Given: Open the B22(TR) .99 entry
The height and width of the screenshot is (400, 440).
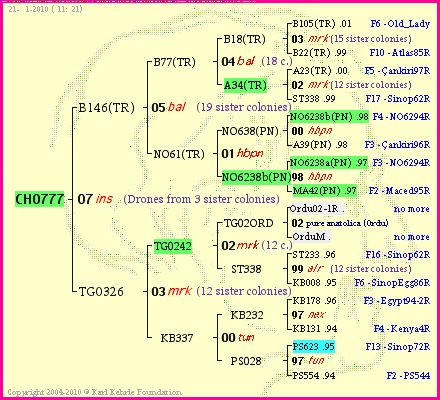Looking at the screenshot, I should pos(319,52).
